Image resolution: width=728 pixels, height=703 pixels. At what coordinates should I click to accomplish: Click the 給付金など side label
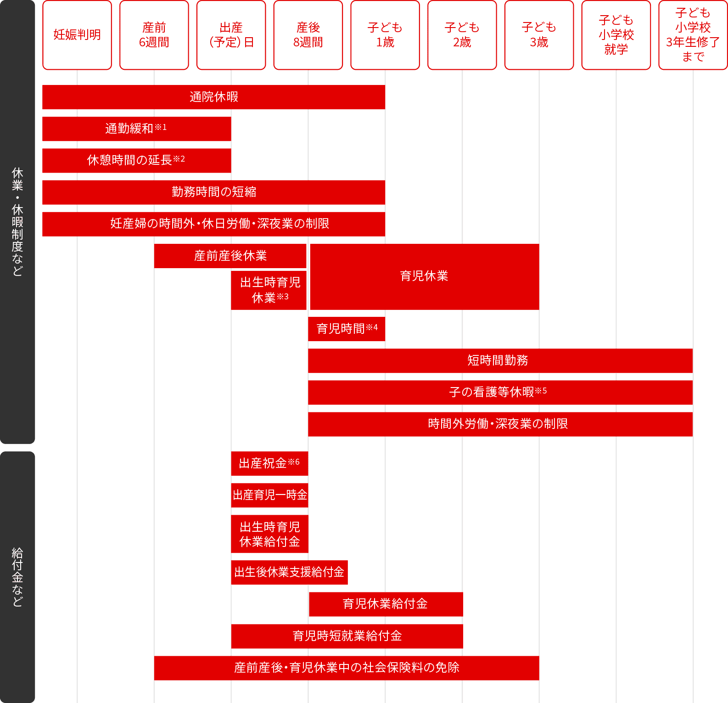coord(17,577)
